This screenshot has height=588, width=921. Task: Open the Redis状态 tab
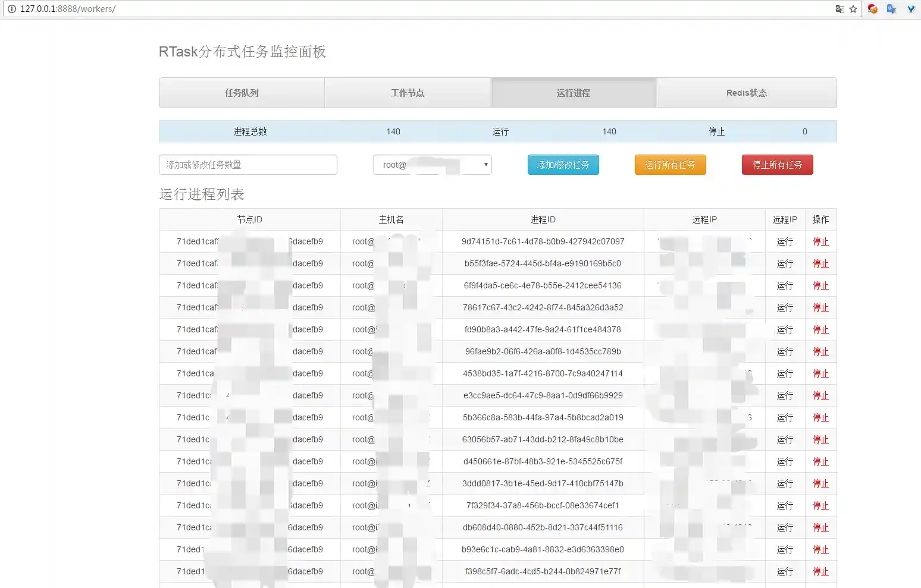click(746, 93)
